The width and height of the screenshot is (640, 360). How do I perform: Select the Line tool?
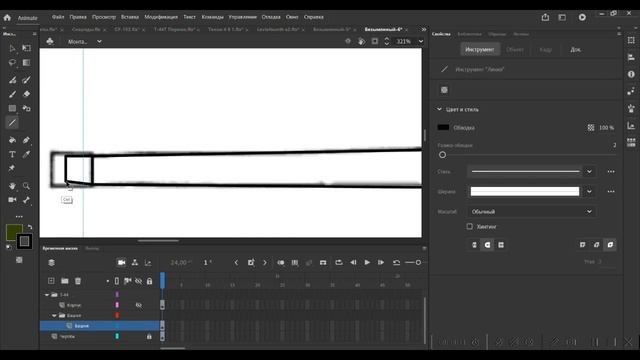click(x=12, y=122)
